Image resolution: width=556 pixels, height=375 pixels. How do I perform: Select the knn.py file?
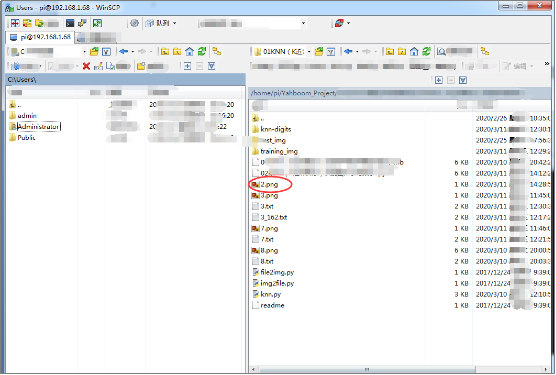271,294
